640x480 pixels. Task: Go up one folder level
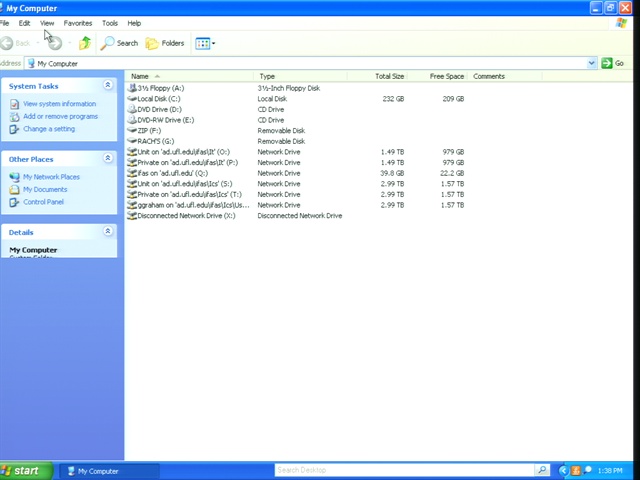click(85, 43)
